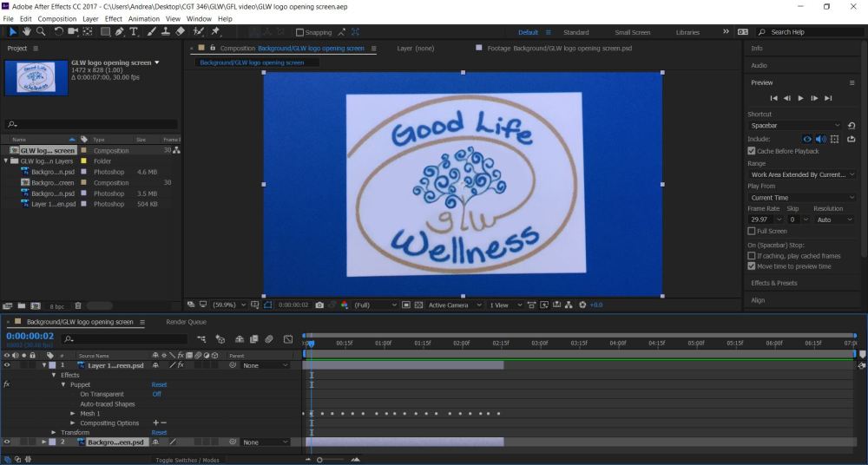Open the Shortcut Spacebar dropdown

pyautogui.click(x=794, y=126)
